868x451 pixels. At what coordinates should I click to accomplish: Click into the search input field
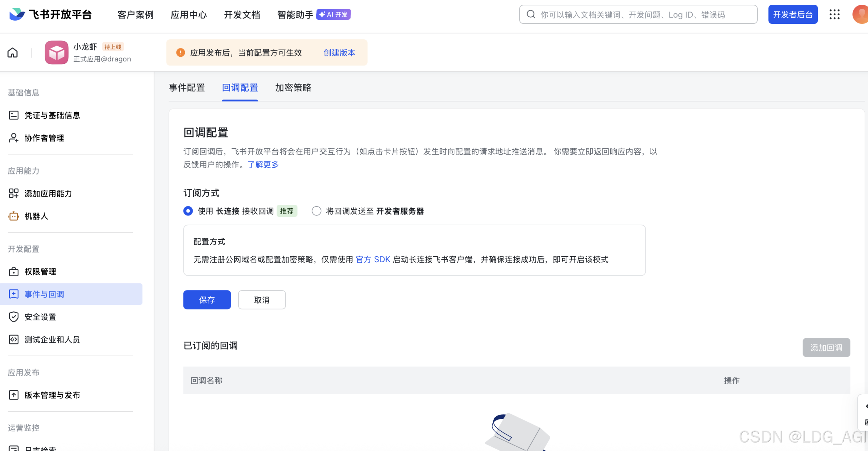(x=637, y=14)
